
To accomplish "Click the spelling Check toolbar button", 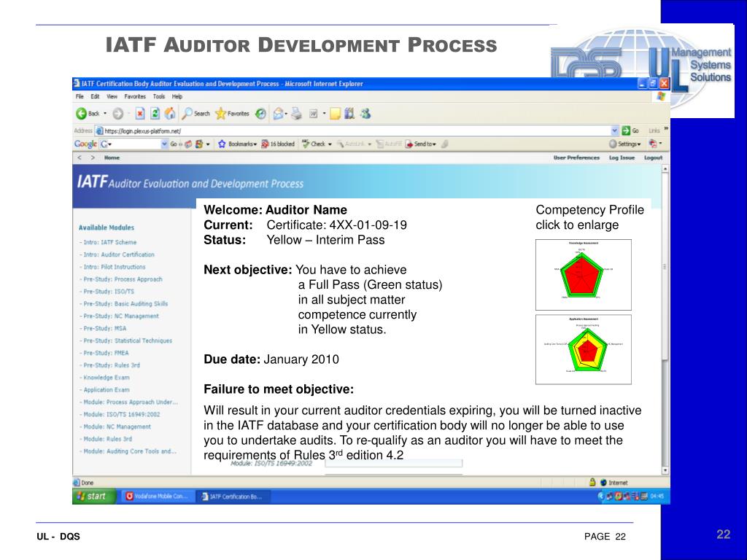I will click(x=314, y=144).
